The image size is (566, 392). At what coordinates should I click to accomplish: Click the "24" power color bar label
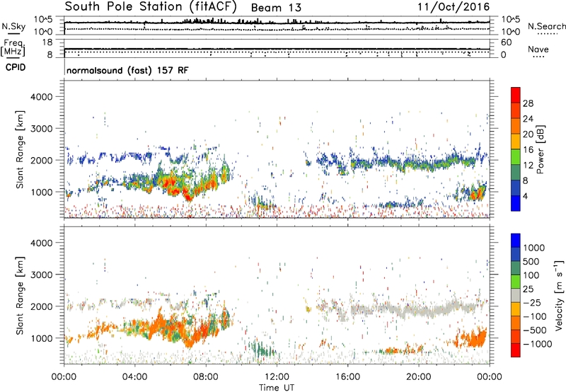[528, 119]
